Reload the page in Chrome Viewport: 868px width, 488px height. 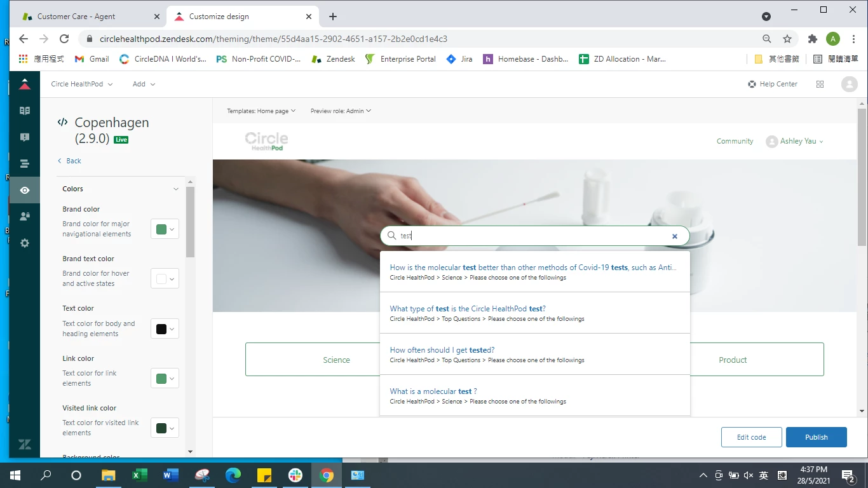64,39
